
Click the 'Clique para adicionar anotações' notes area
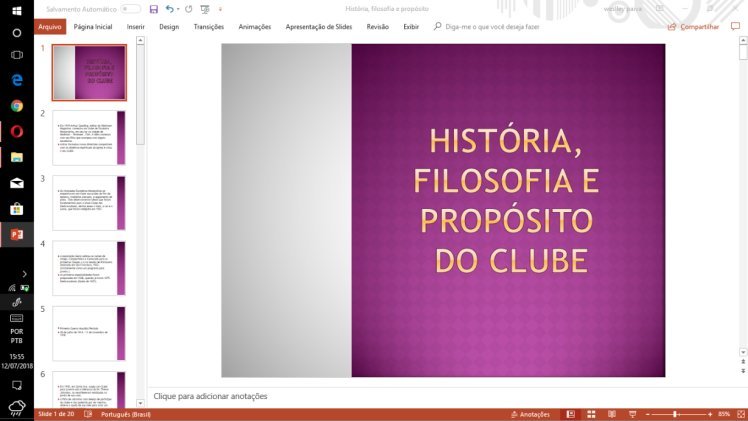tap(210, 396)
